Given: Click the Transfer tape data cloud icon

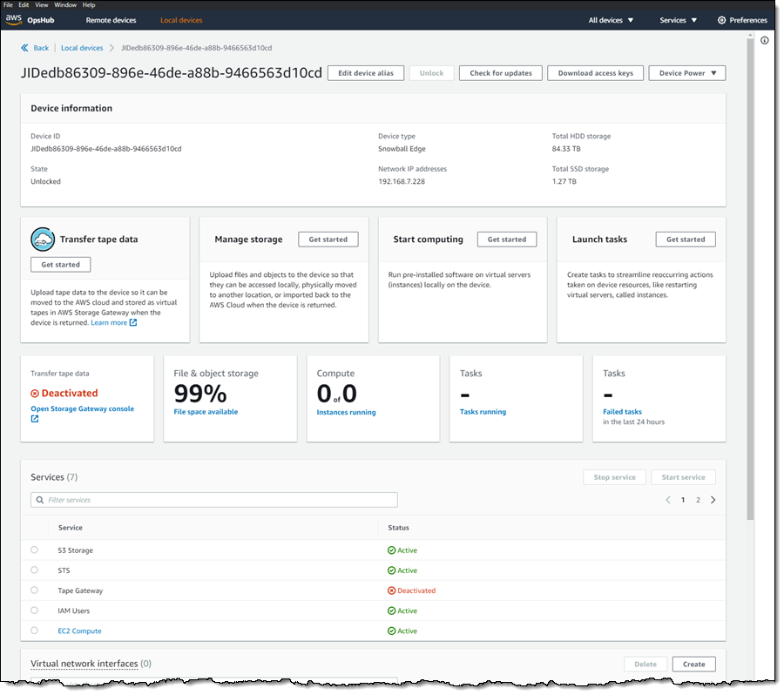Looking at the screenshot, I should (43, 239).
